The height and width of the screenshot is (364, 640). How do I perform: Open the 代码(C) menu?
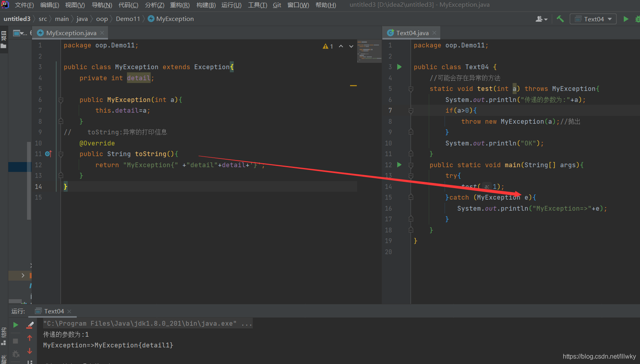128,5
